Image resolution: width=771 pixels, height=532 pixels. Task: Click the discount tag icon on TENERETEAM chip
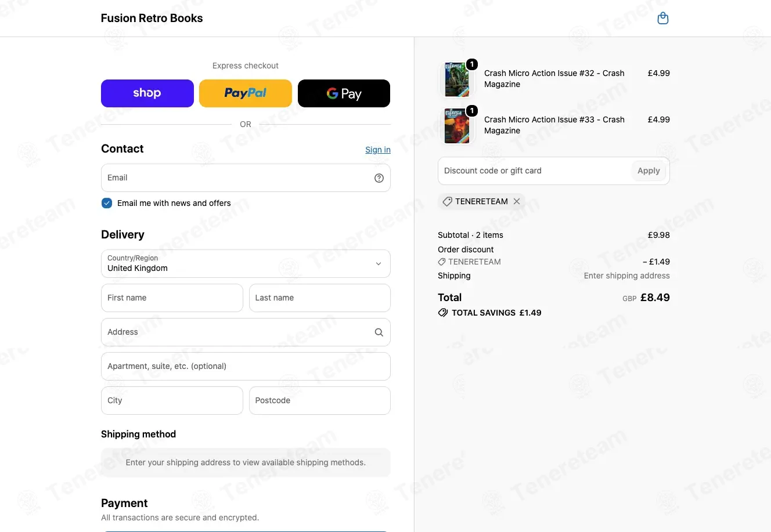coord(447,201)
